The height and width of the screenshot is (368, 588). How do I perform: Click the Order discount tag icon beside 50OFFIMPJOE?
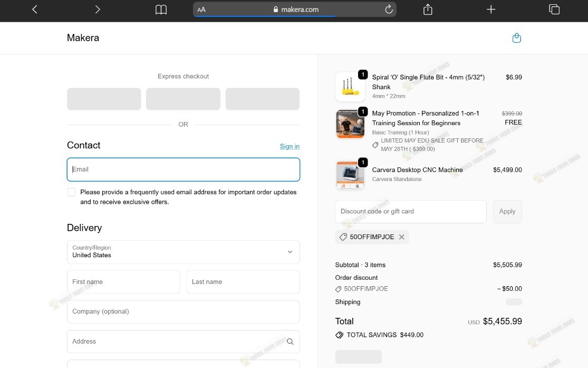tap(338, 289)
